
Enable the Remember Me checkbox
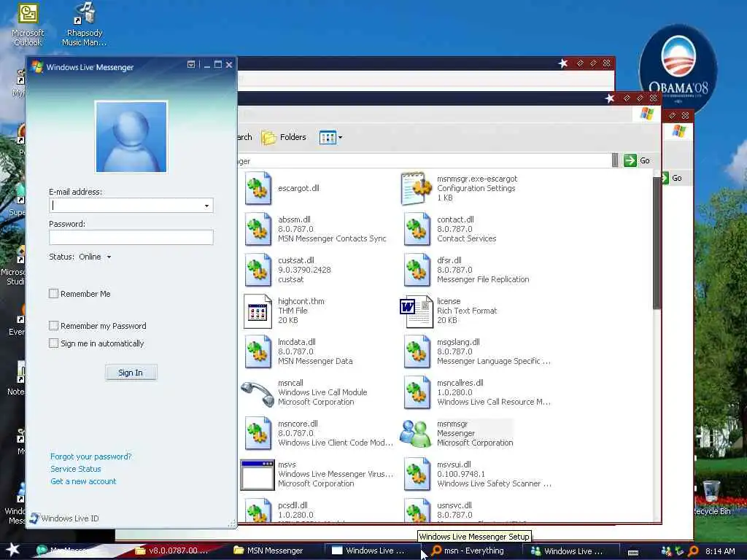click(x=54, y=294)
